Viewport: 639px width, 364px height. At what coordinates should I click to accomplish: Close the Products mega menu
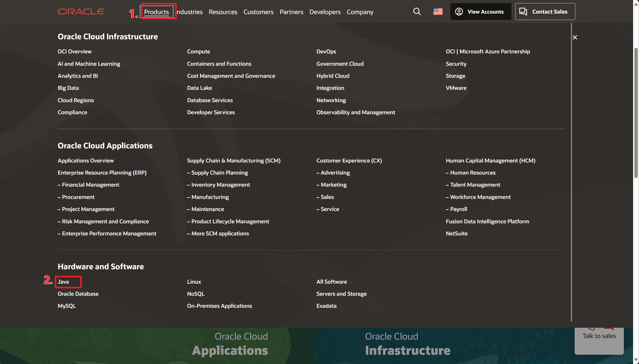click(x=575, y=37)
